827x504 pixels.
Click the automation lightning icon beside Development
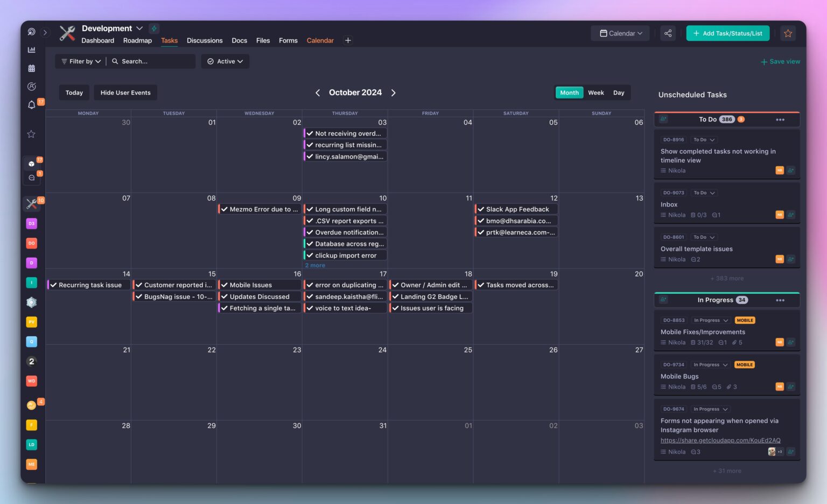[x=154, y=29]
